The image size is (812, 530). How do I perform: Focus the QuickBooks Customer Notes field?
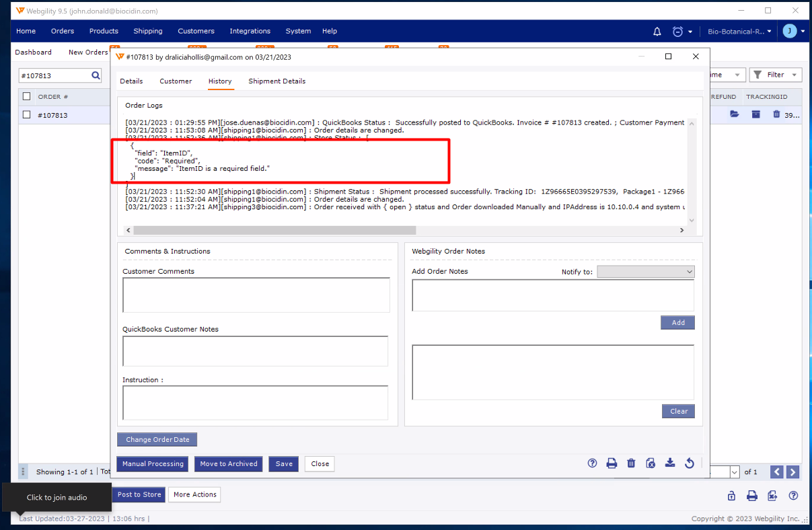coord(256,351)
